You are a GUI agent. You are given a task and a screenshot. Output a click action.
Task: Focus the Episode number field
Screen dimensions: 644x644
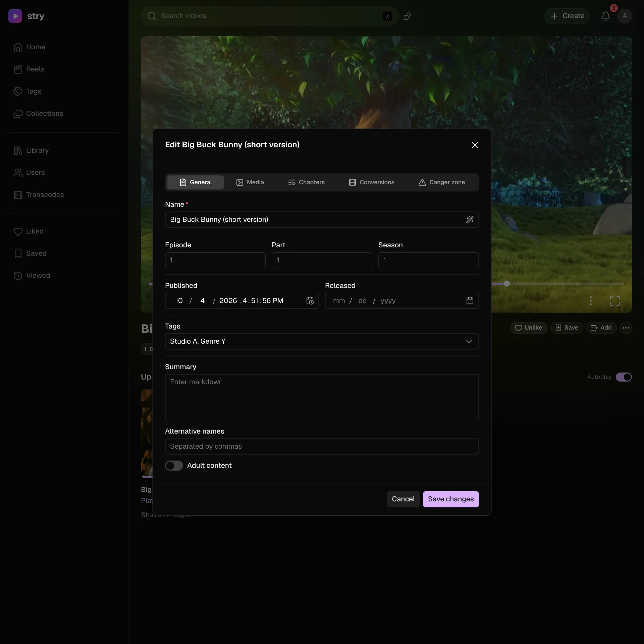point(215,260)
